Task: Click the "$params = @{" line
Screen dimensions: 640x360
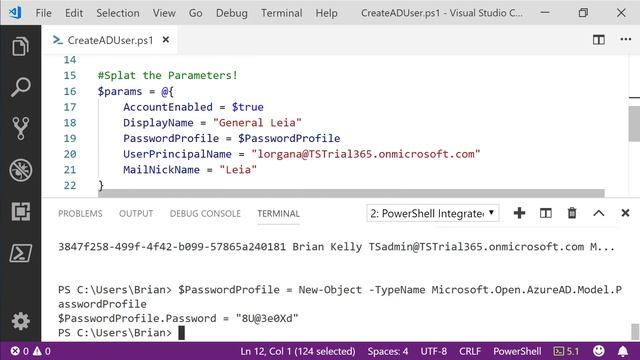Action: click(x=136, y=91)
